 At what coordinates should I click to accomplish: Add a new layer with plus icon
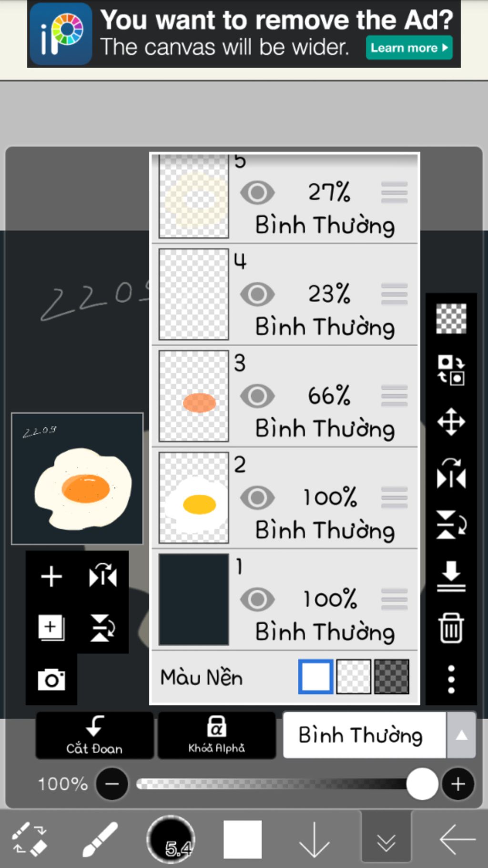pos(51,577)
